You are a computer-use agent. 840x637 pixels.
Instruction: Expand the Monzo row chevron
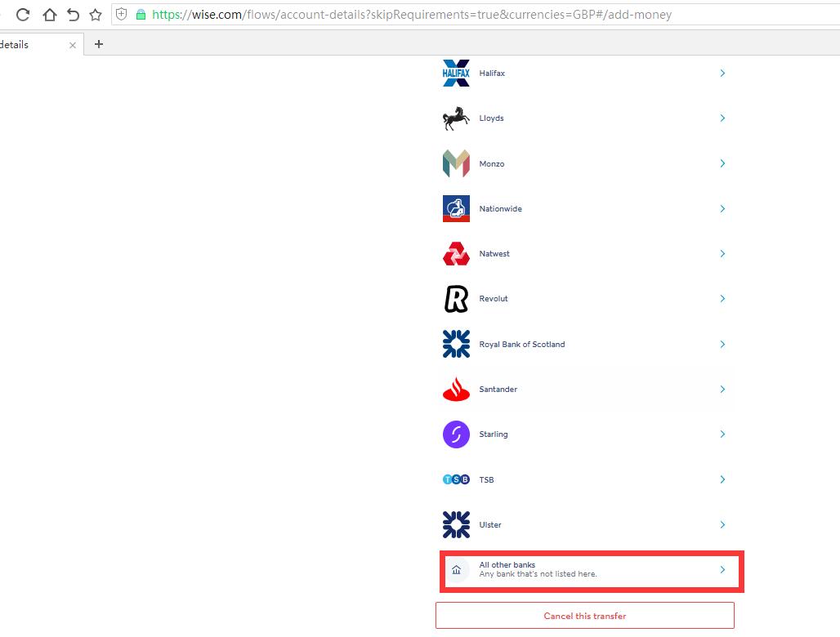(722, 163)
